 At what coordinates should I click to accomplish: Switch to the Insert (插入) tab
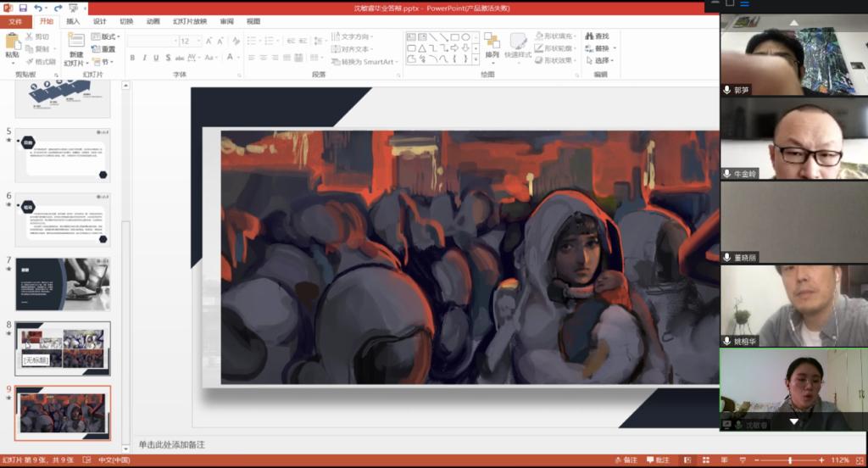point(73,21)
